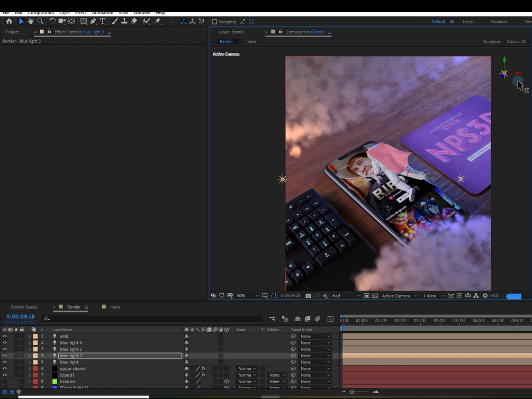This screenshot has width=532, height=399.
Task: Select the Clone Stamp tool
Action: pyautogui.click(x=124, y=21)
